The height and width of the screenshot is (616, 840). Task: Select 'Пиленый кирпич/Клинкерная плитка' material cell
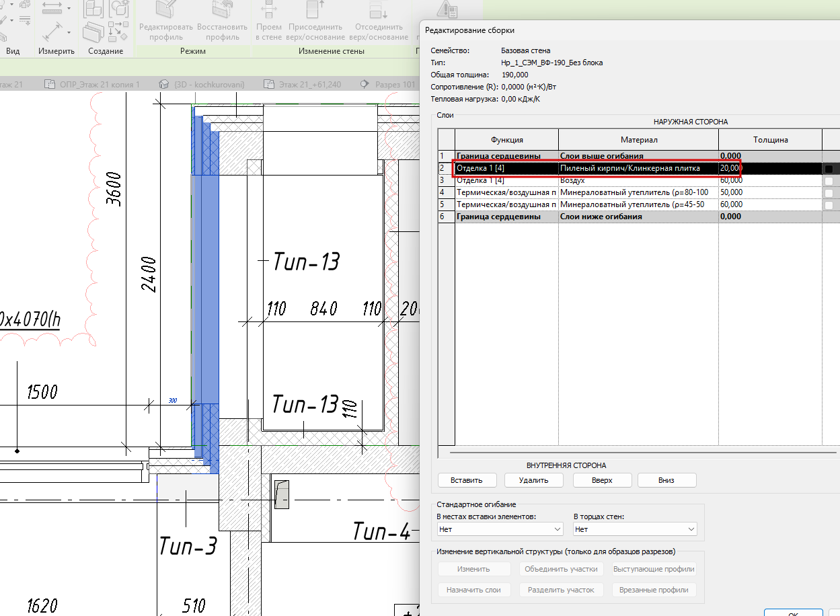point(638,168)
